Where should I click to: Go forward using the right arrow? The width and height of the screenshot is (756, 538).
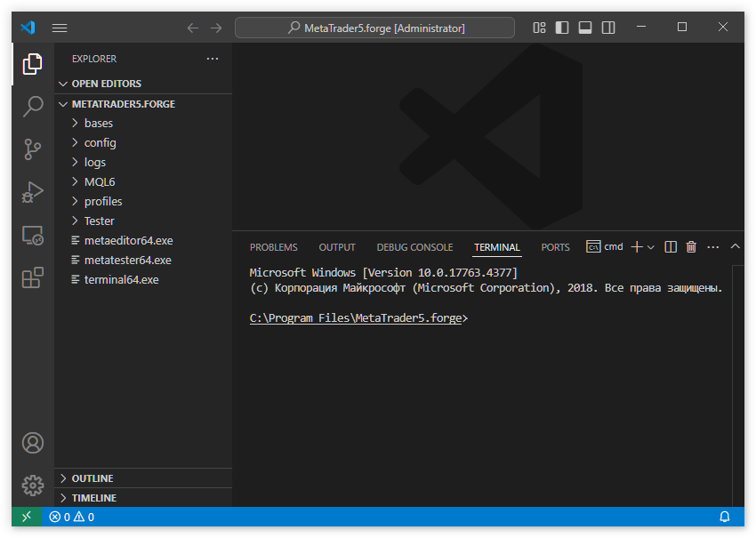pos(216,28)
